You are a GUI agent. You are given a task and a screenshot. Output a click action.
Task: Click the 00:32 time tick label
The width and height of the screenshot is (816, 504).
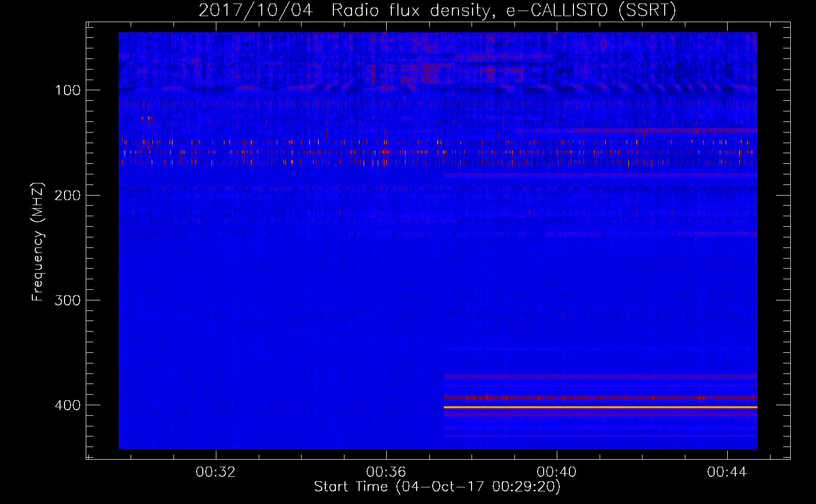point(216,472)
